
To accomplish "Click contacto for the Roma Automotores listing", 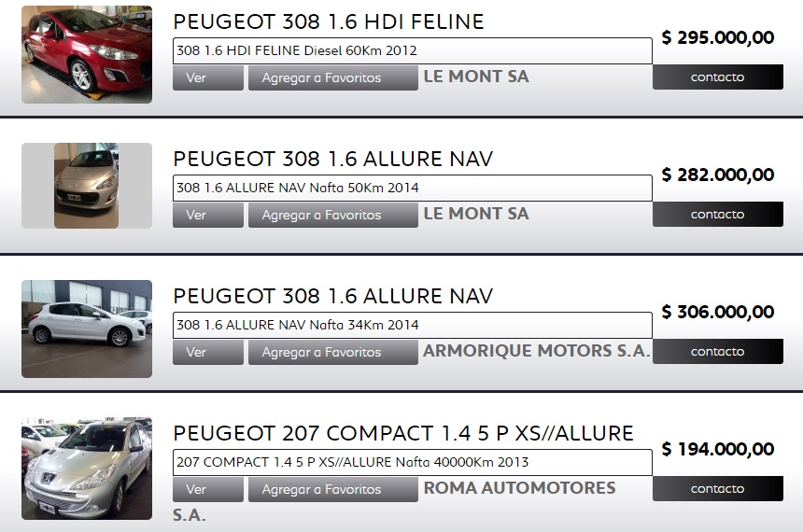I will [x=717, y=489].
